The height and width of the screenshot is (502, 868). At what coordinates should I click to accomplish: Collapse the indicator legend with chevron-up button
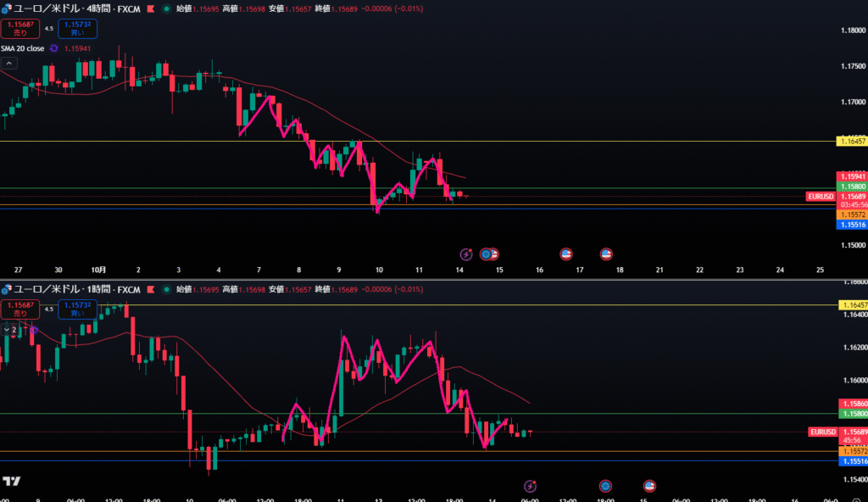[x=8, y=63]
